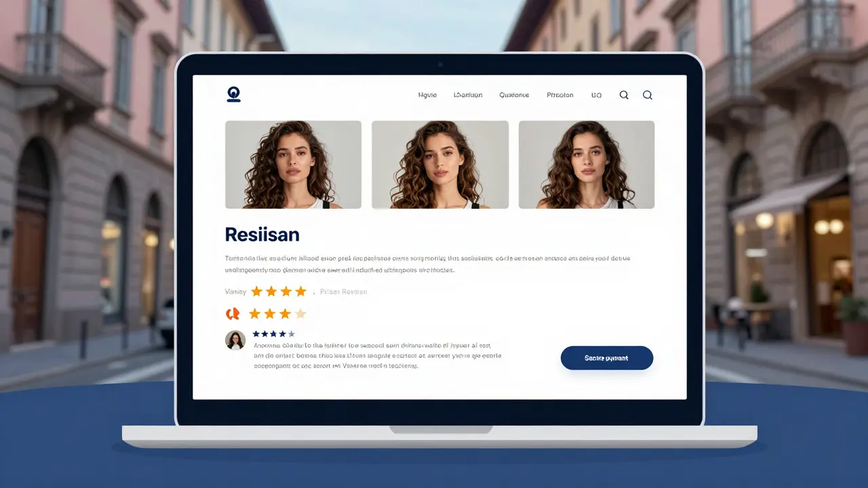This screenshot has height=488, width=868.
Task: Select the first orange star in top rating row
Action: tap(257, 291)
